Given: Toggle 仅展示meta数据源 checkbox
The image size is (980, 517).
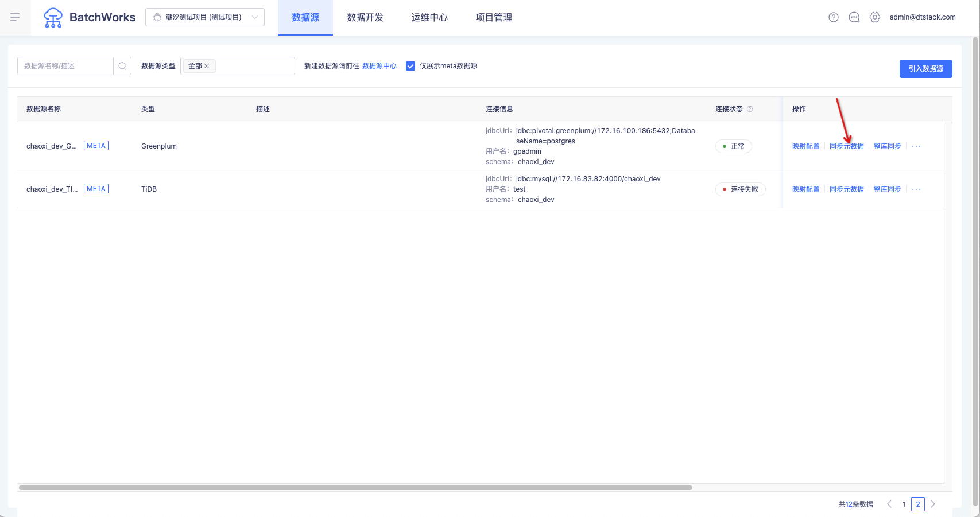Looking at the screenshot, I should [x=410, y=66].
